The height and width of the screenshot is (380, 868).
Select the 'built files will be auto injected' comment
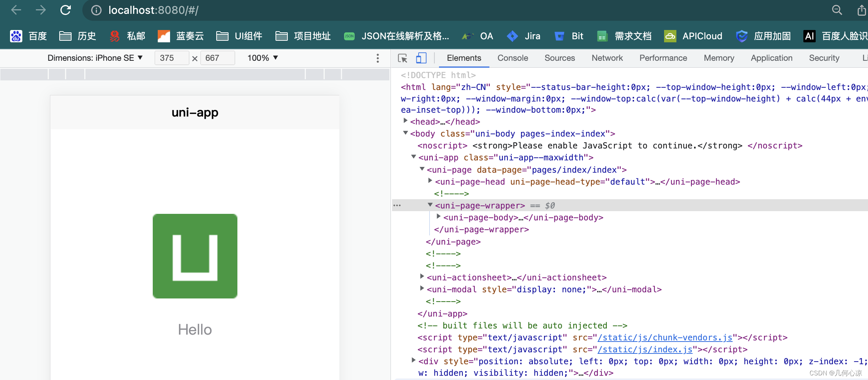tap(522, 326)
